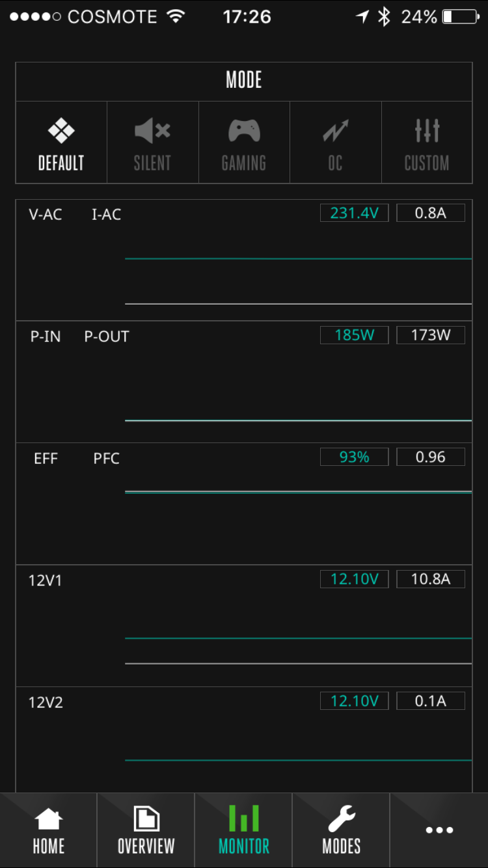
Task: Tap the Bluetooth status bar icon
Action: pos(384,17)
